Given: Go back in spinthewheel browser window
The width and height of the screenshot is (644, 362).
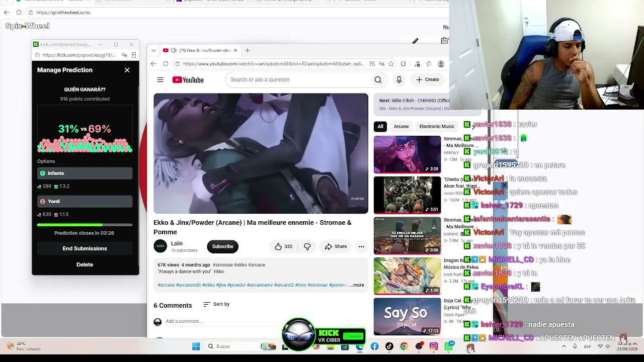Looking at the screenshot, I should coord(7,12).
